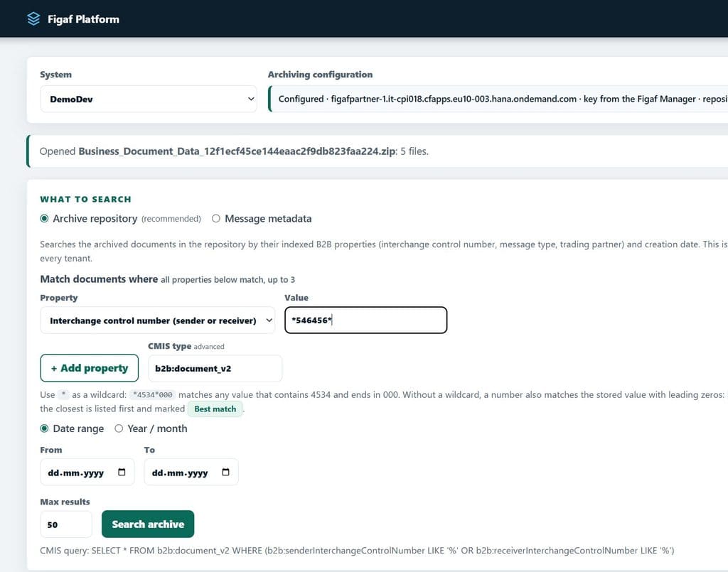Click the WHAT TO SEARCH heading
This screenshot has width=728, height=572.
tap(85, 199)
